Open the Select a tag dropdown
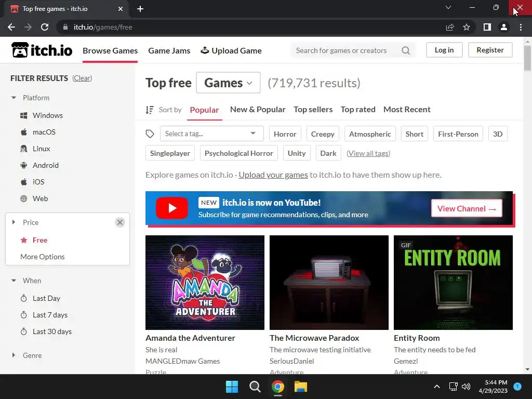 coord(212,134)
